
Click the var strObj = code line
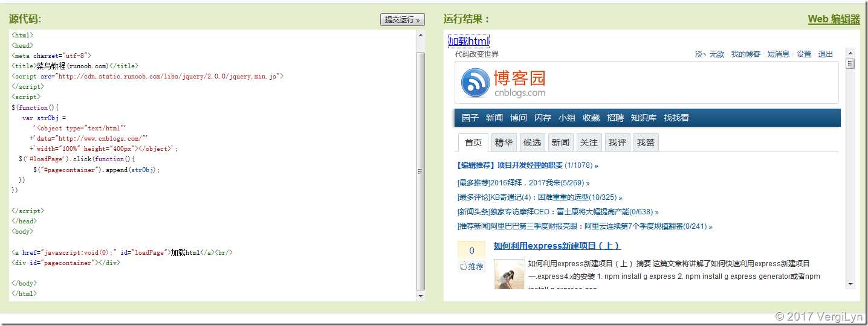44,118
